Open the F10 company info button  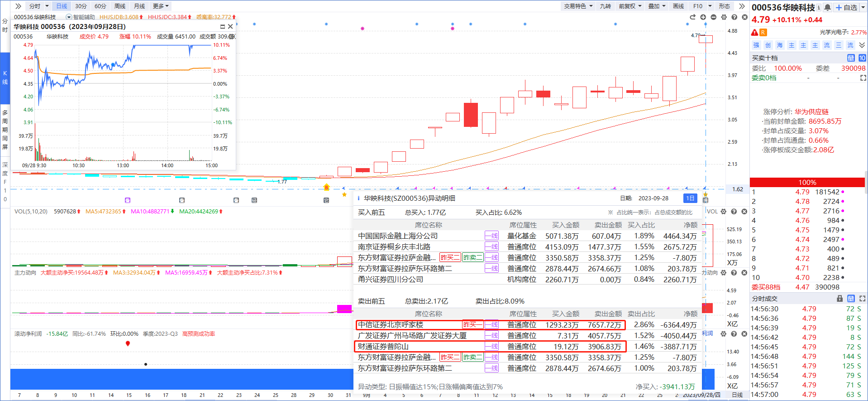click(698, 6)
